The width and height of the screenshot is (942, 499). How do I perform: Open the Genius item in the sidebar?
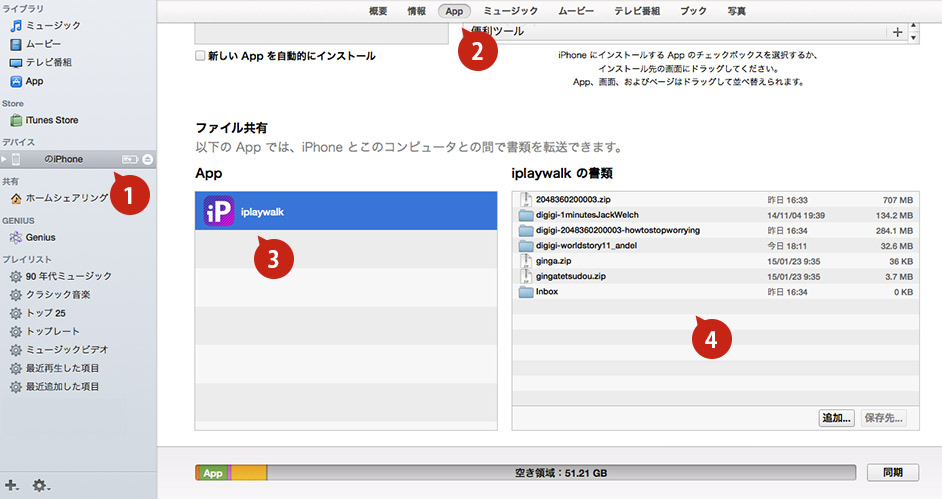pos(33,237)
